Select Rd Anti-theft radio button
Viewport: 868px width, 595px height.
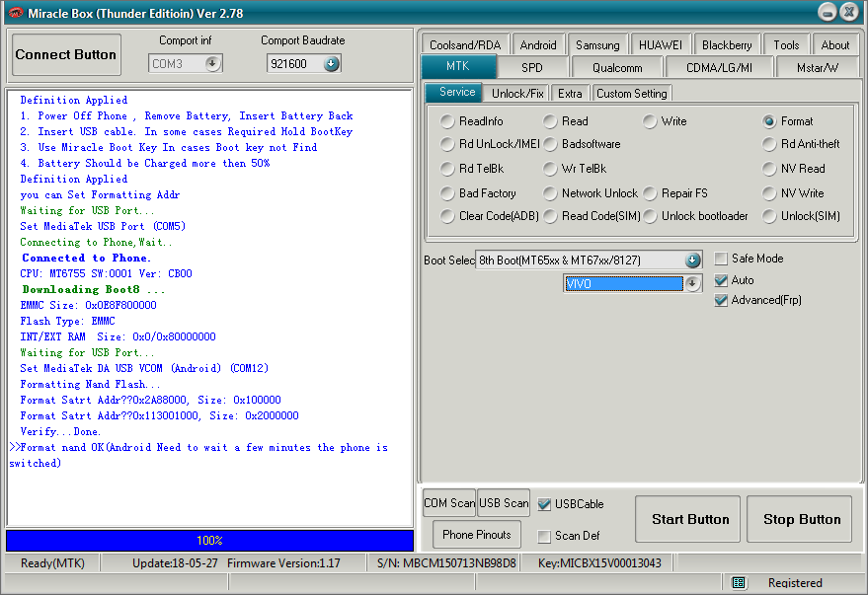pyautogui.click(x=769, y=144)
